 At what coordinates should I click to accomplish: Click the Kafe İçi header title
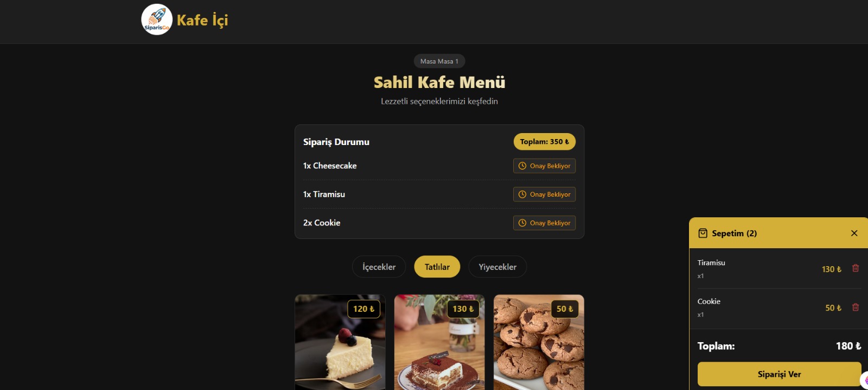(202, 20)
